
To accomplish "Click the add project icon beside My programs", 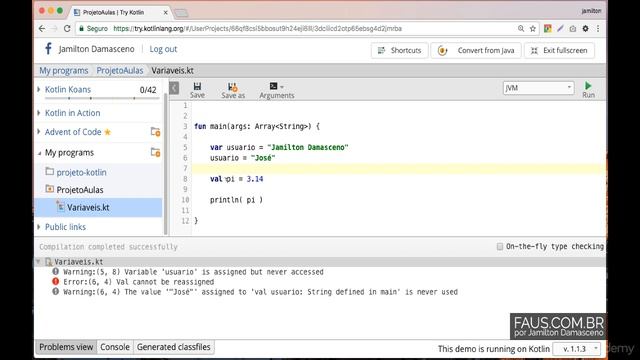I will (156, 152).
